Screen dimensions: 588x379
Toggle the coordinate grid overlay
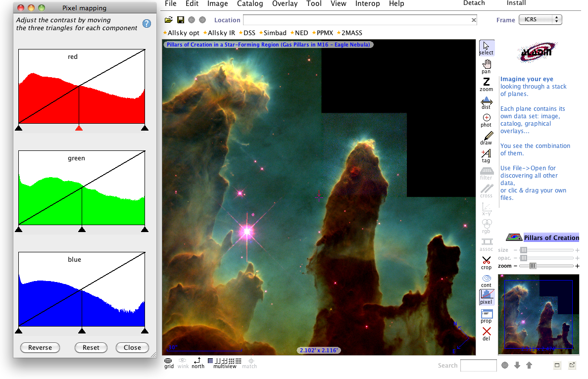pyautogui.click(x=169, y=363)
